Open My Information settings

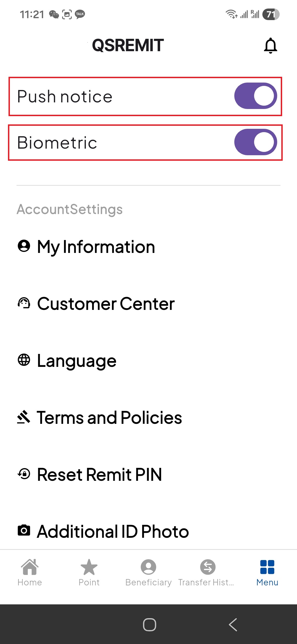pyautogui.click(x=96, y=247)
